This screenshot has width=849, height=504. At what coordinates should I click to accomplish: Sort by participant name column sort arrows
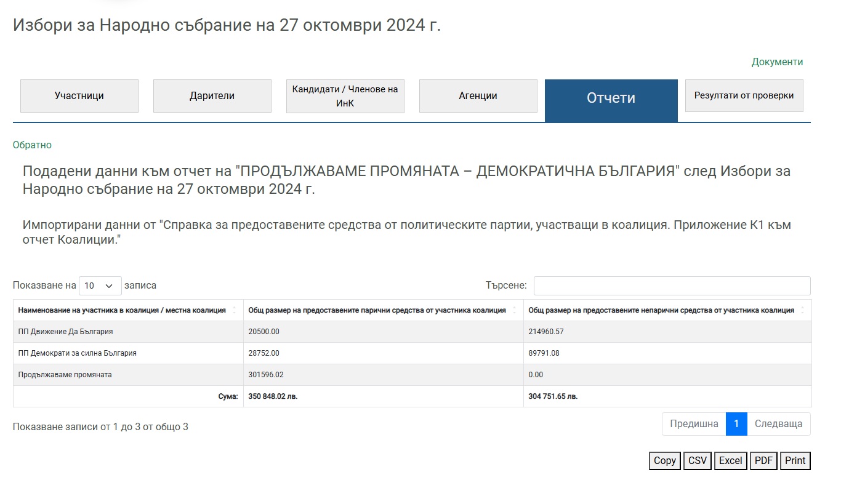click(x=234, y=310)
